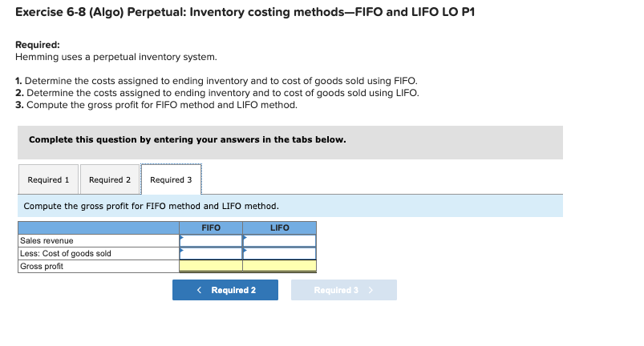
Task: Click the bold Required: label
Action: click(38, 45)
